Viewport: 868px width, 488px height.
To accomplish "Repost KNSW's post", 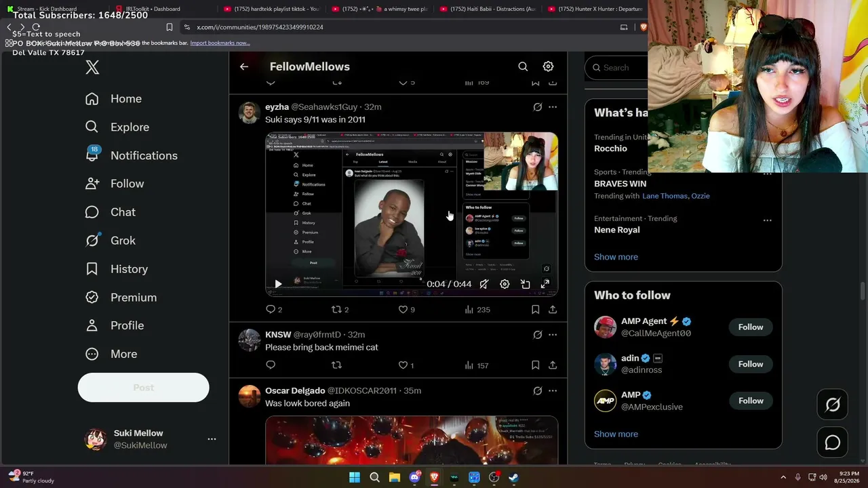I will point(336,365).
